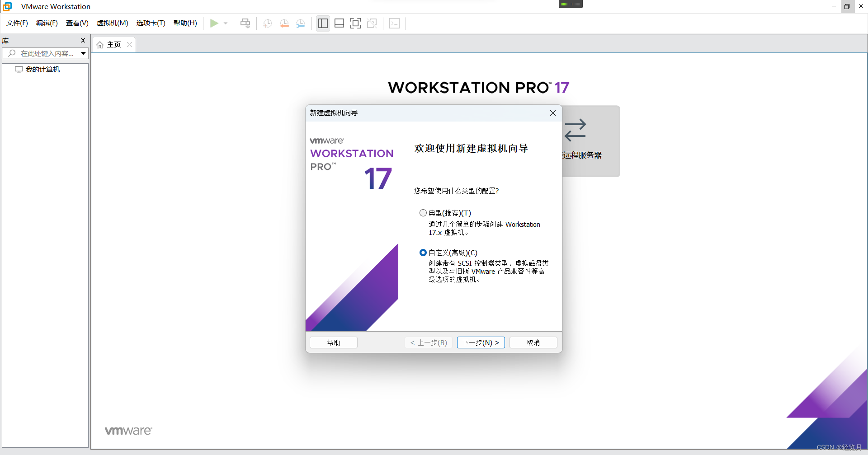Restore down the VMware Workstation window
This screenshot has height=455, width=868.
847,6
